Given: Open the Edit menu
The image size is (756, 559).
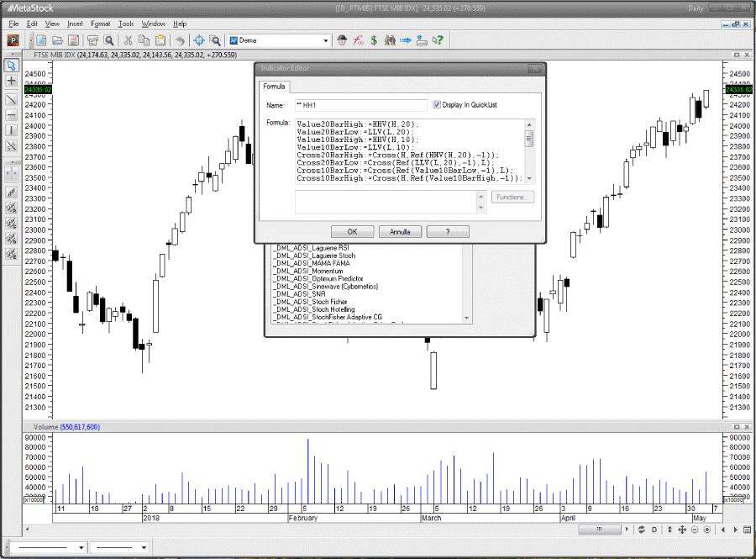Looking at the screenshot, I should (x=32, y=24).
